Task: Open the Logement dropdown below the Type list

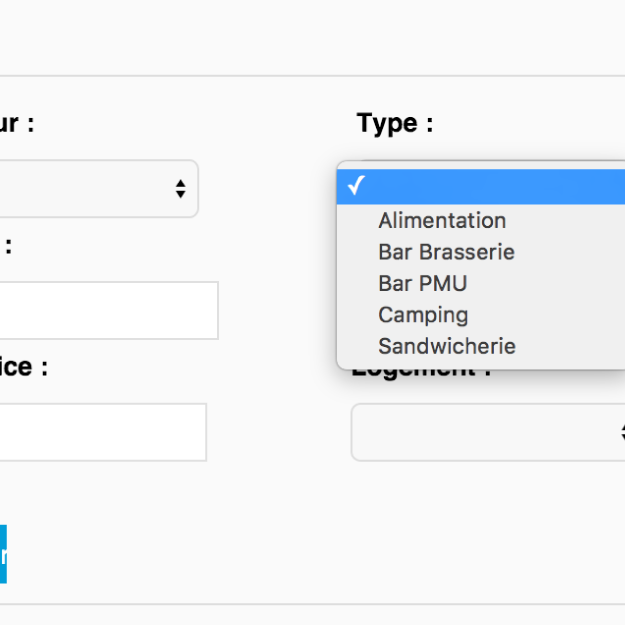Action: [x=480, y=433]
